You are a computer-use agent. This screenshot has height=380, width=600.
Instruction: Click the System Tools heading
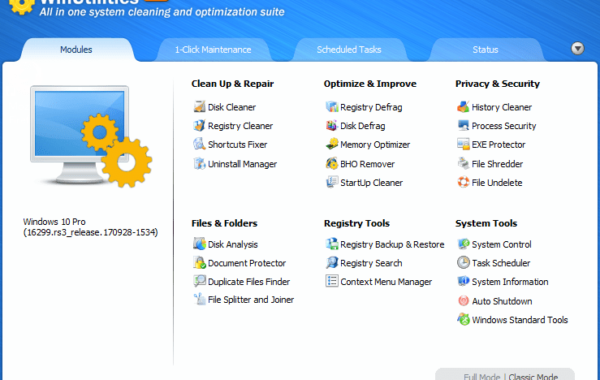point(486,223)
